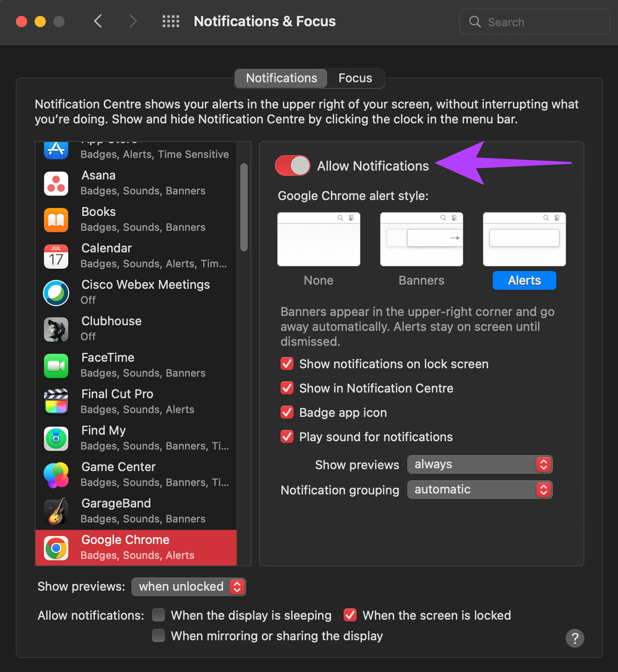
Task: Show all preferences grid icon
Action: (x=171, y=21)
